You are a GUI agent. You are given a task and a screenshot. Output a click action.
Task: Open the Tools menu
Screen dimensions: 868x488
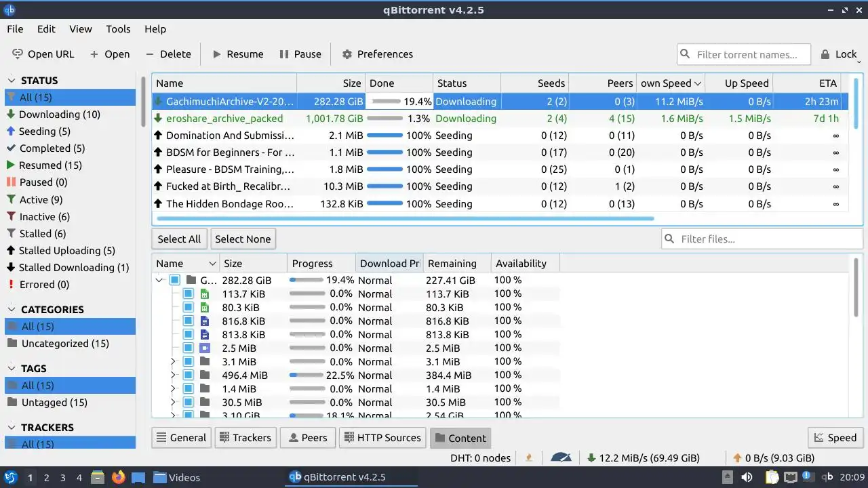118,29
